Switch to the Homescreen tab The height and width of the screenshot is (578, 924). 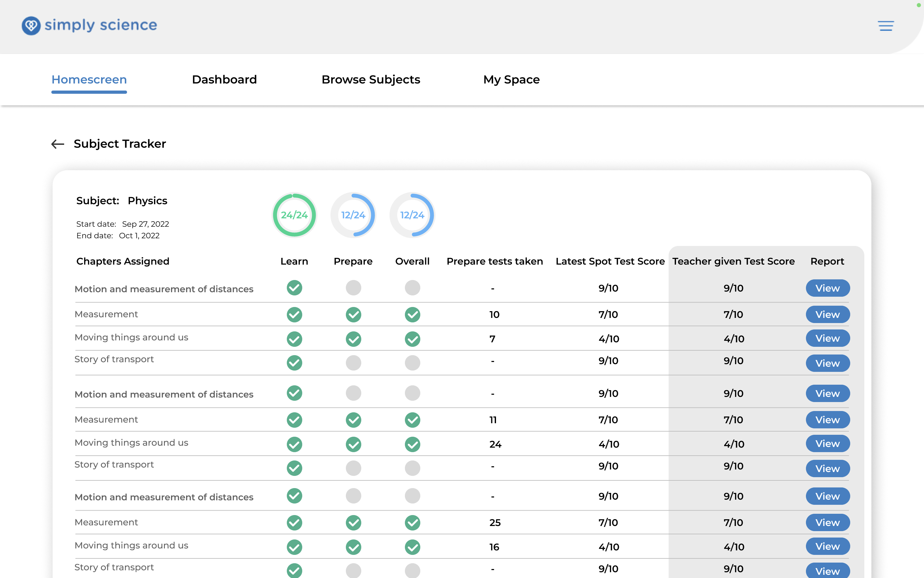(x=89, y=80)
